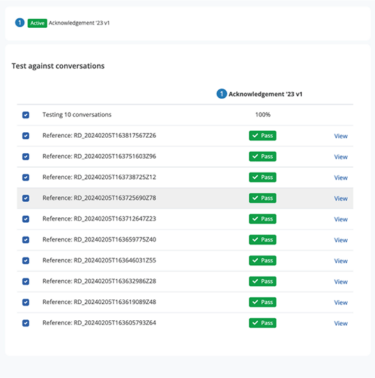Screen dimensions: 375x378
Task: Open View link for reference ending Z26
Action: 341,136
